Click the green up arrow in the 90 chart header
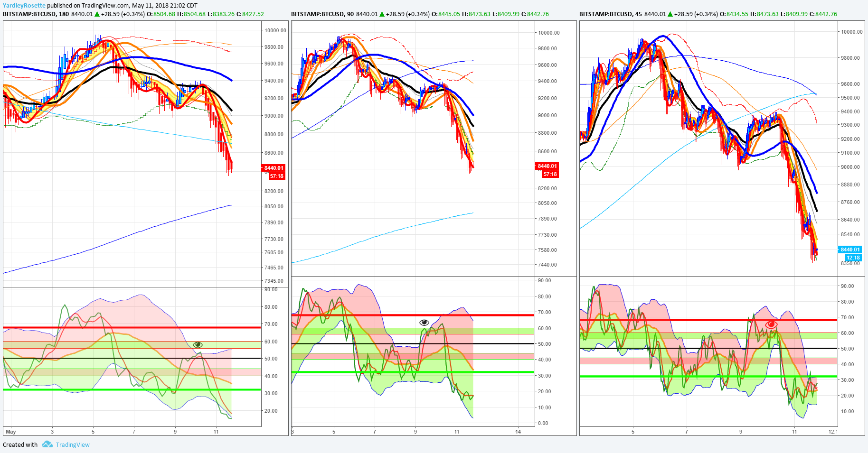The height and width of the screenshot is (453, 868). click(x=382, y=14)
